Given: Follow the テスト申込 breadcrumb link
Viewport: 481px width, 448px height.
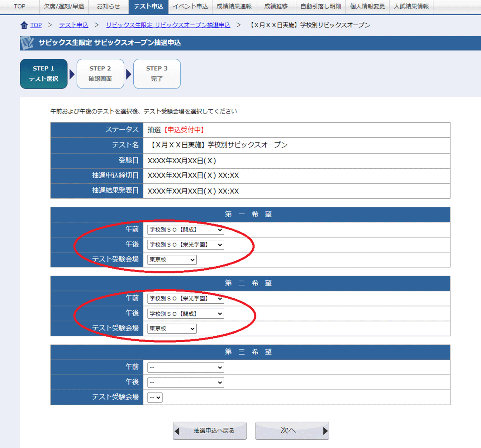Looking at the screenshot, I should [74, 25].
